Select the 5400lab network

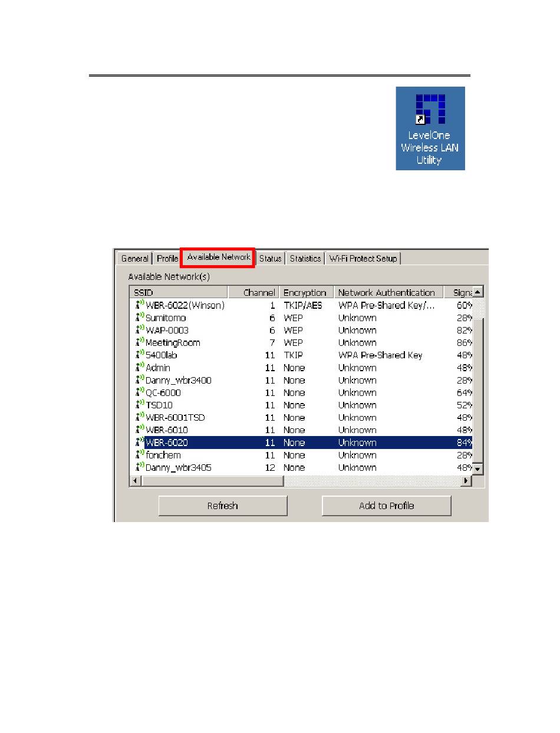point(162,355)
